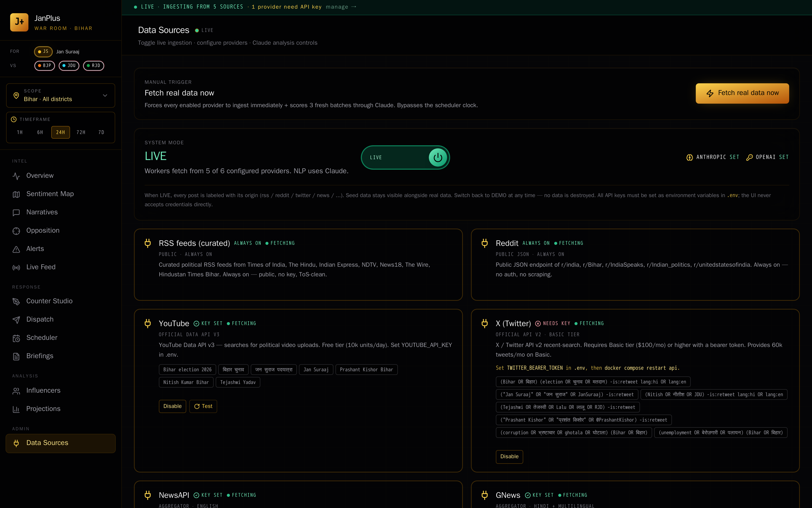Disable the YouTube provider

(173, 406)
